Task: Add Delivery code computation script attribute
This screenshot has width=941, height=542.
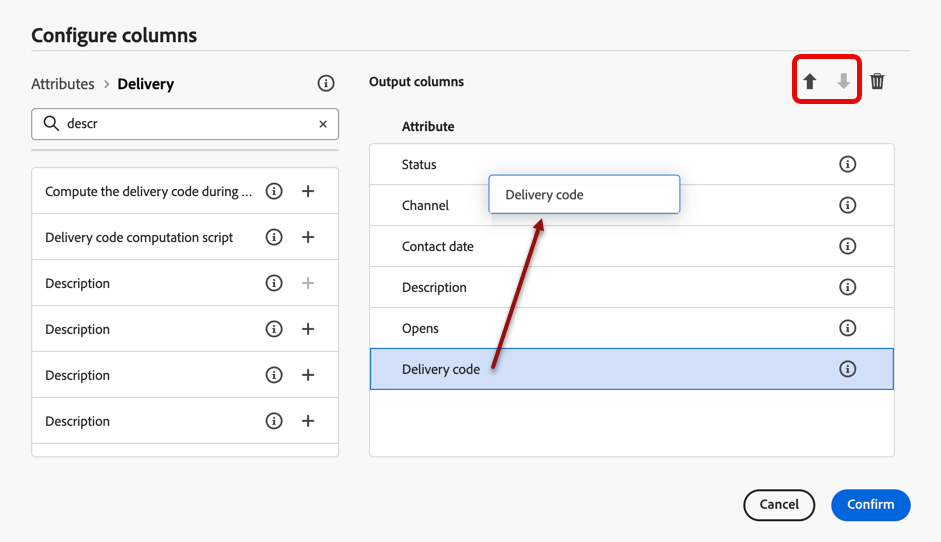Action: [308, 238]
